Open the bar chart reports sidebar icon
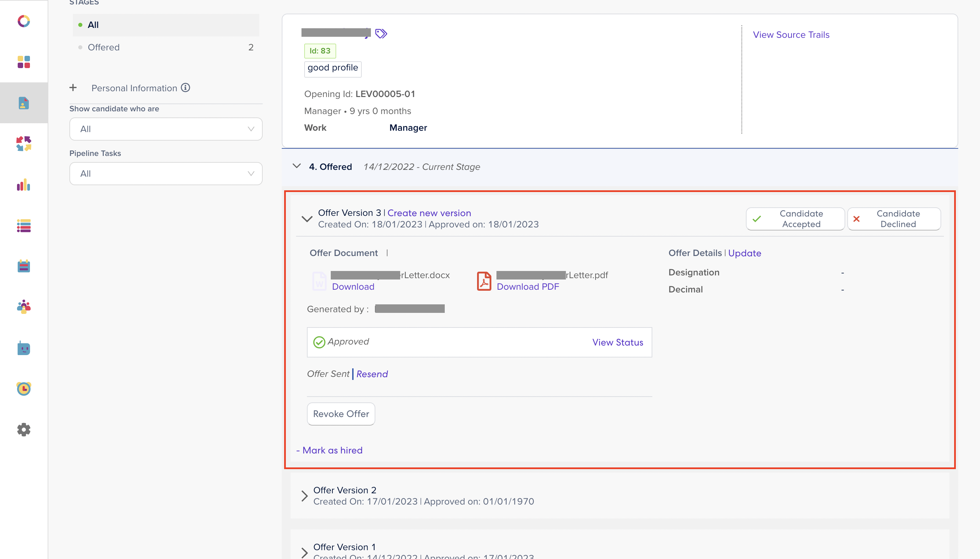Image resolution: width=980 pixels, height=559 pixels. pos(24,185)
